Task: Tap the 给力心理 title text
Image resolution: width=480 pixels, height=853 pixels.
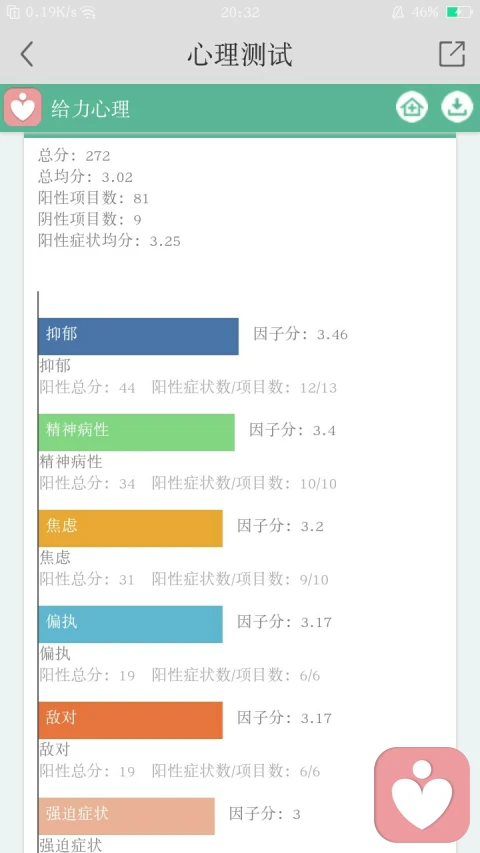Action: [91, 109]
